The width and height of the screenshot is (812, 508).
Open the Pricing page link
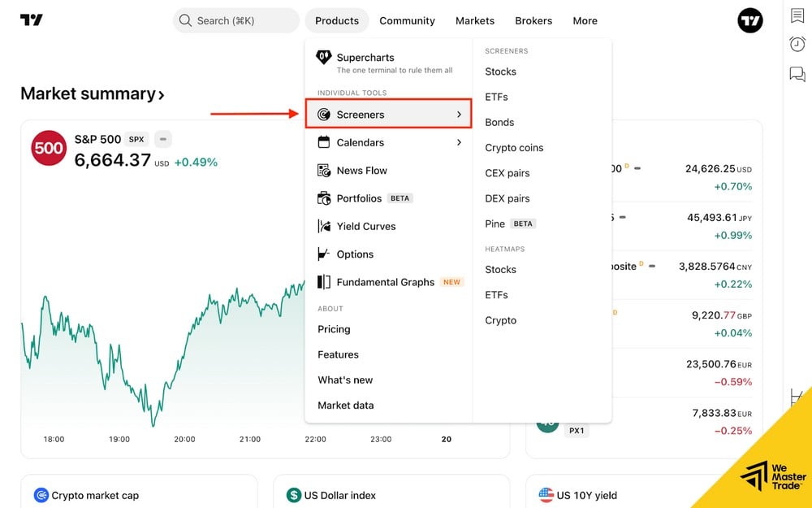[x=335, y=329]
